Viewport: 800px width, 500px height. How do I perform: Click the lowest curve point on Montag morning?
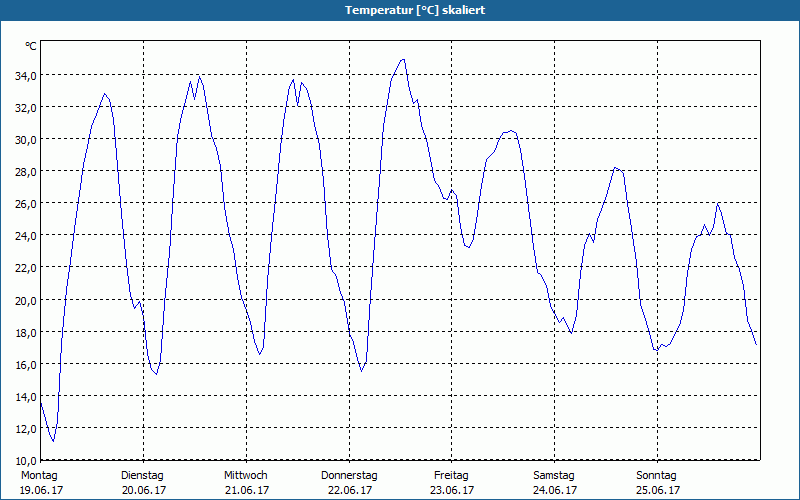(53, 441)
